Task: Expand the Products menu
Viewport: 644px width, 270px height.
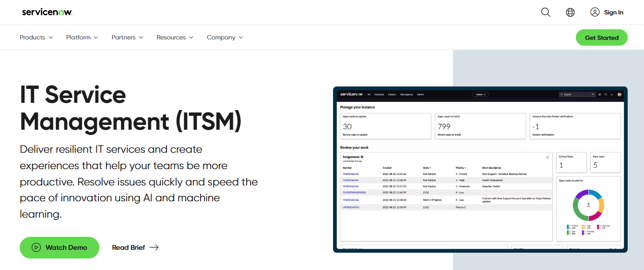Action: 36,37
